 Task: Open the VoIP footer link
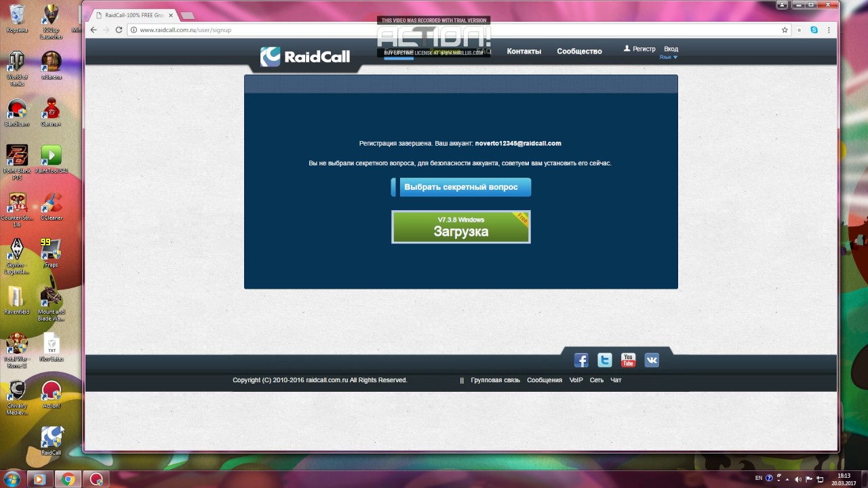click(x=576, y=380)
